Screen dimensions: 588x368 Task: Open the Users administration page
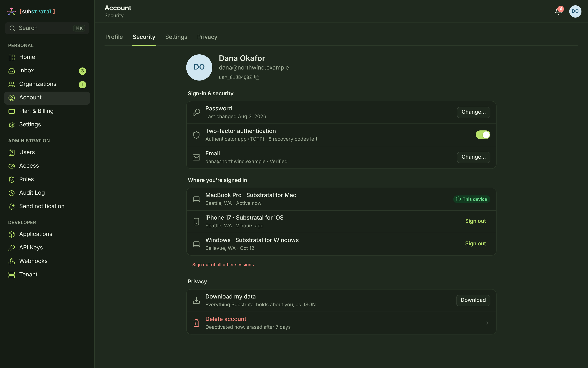click(47, 152)
